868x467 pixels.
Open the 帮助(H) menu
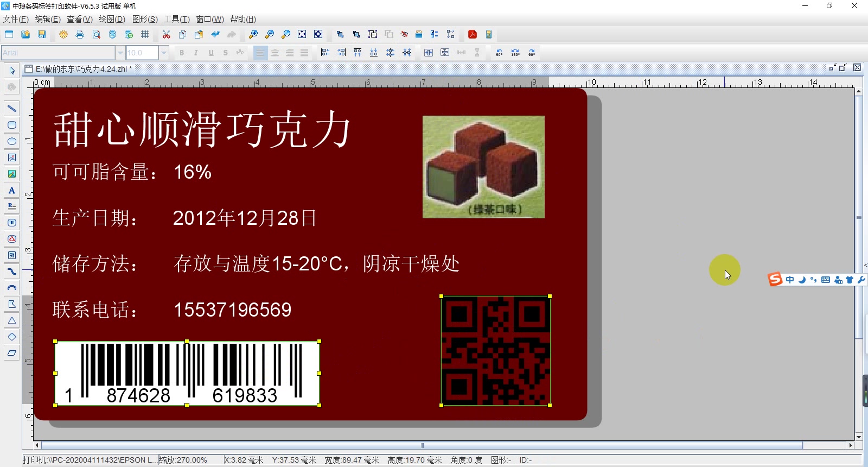coord(243,19)
